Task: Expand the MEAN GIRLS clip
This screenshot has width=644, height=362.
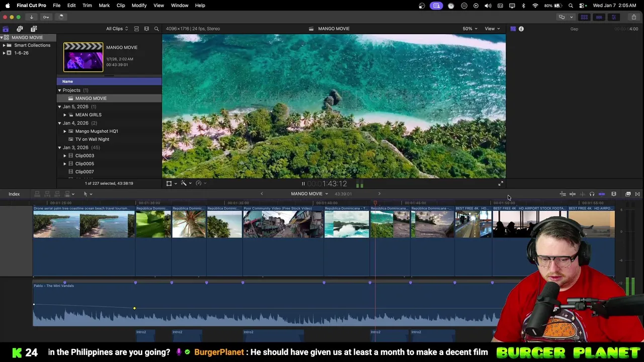Action: pyautogui.click(x=65, y=115)
